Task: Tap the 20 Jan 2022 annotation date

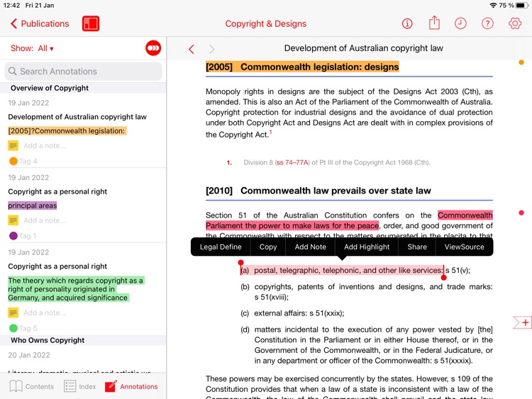Action: coord(29,355)
